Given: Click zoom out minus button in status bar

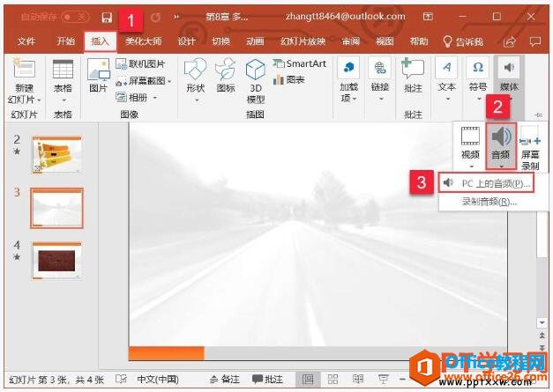Looking at the screenshot, I should [x=402, y=380].
